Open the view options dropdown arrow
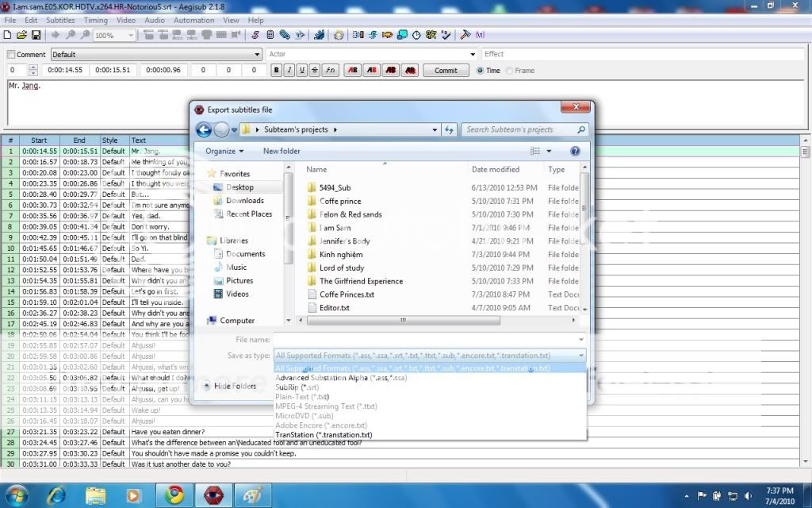Screen dimensions: 812x508 [549, 151]
